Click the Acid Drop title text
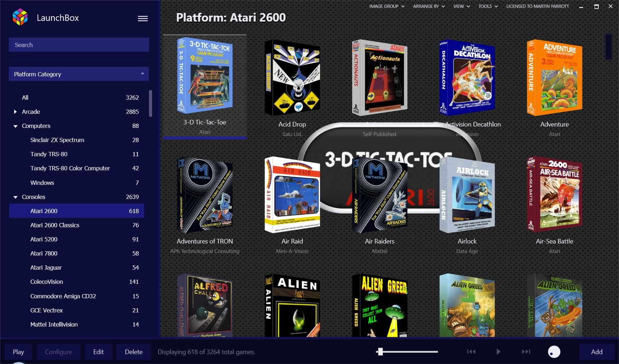The height and width of the screenshot is (364, 619). coord(292,124)
